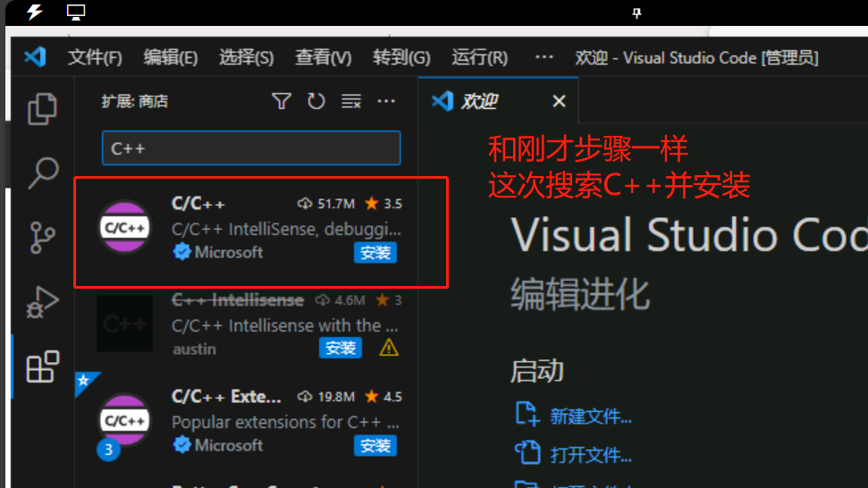Click the pin icon in top bar
868x488 pixels.
[x=636, y=13]
